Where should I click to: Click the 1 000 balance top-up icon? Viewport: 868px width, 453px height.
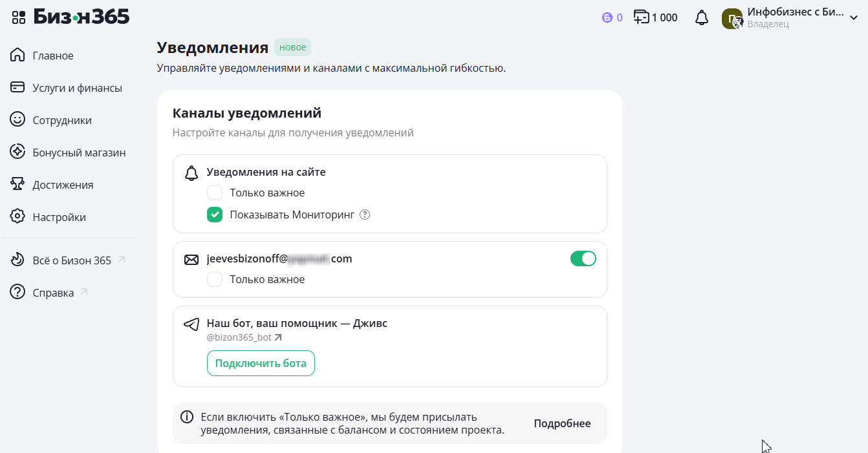tap(641, 17)
